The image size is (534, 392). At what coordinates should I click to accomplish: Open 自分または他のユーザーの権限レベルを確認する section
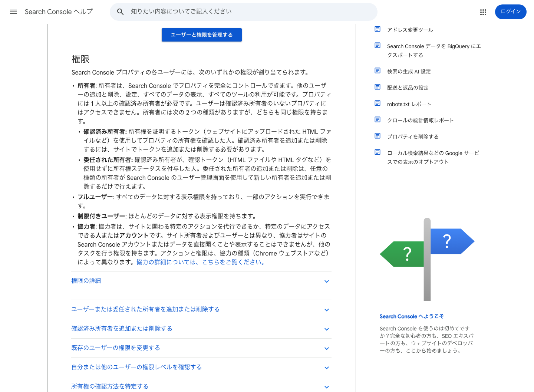(x=136, y=367)
